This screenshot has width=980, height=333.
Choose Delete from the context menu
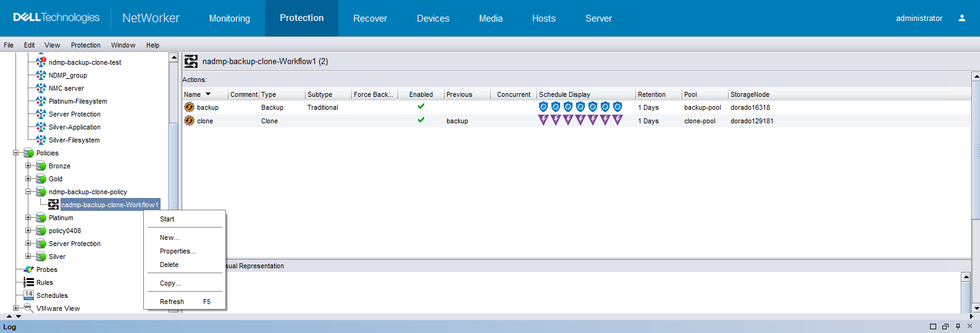pyautogui.click(x=185, y=265)
